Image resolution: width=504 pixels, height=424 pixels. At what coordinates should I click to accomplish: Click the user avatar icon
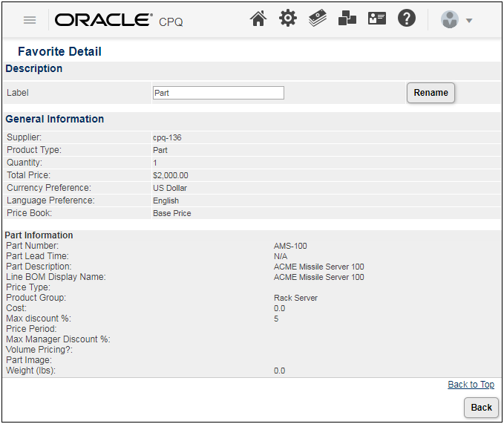449,19
